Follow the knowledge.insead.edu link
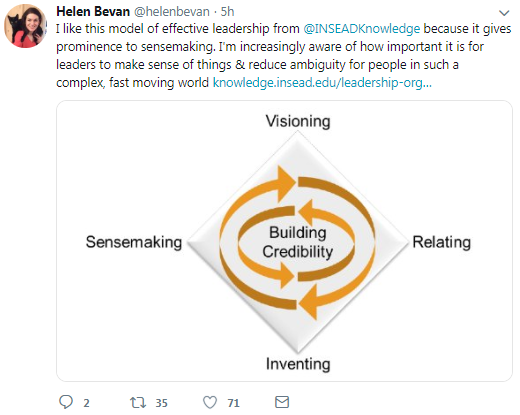The height and width of the screenshot is (415, 520). (x=322, y=82)
